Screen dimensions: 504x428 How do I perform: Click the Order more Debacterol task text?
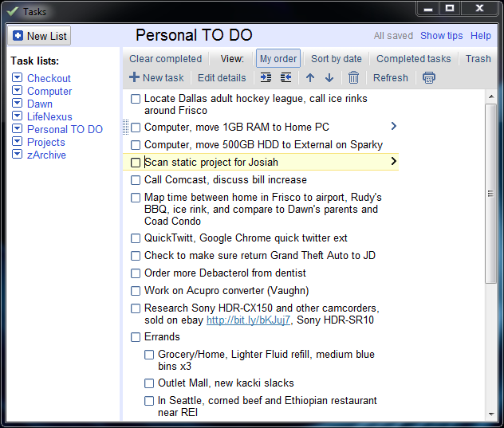(225, 273)
